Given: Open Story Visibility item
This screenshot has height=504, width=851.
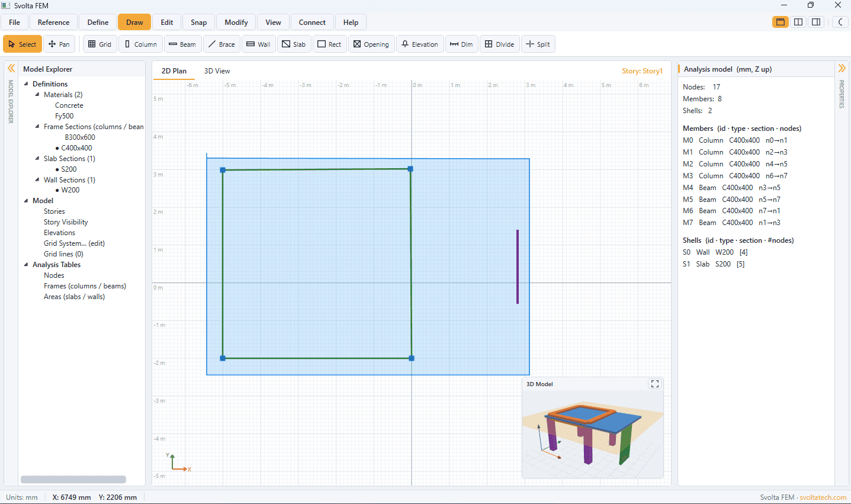Looking at the screenshot, I should point(66,222).
